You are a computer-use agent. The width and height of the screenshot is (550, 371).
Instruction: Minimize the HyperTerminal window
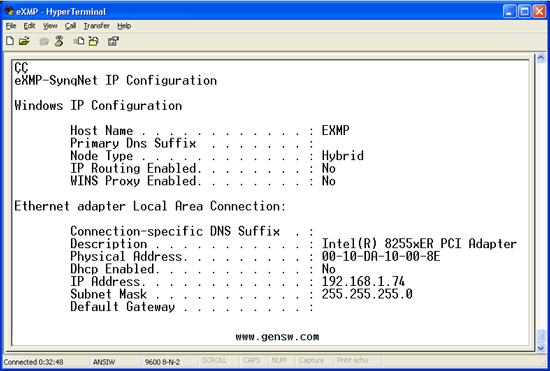509,11
